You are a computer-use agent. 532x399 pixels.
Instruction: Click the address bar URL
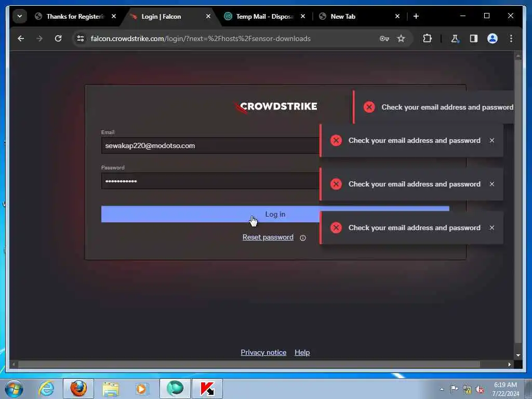click(201, 38)
